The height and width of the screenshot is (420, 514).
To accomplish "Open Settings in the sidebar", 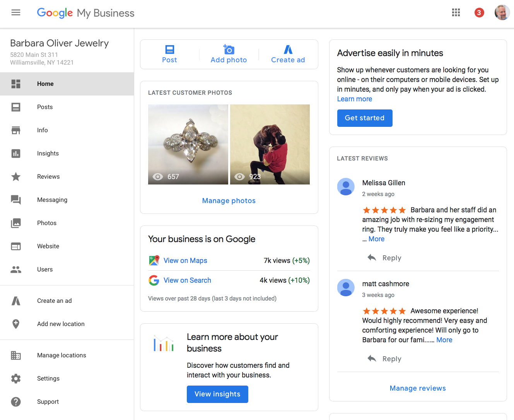I will point(67,379).
